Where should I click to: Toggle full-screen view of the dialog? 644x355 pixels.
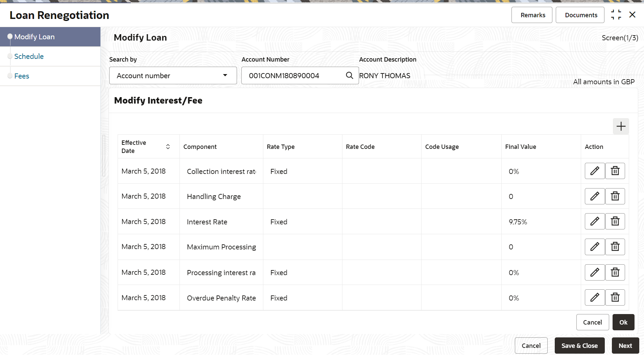pyautogui.click(x=616, y=15)
